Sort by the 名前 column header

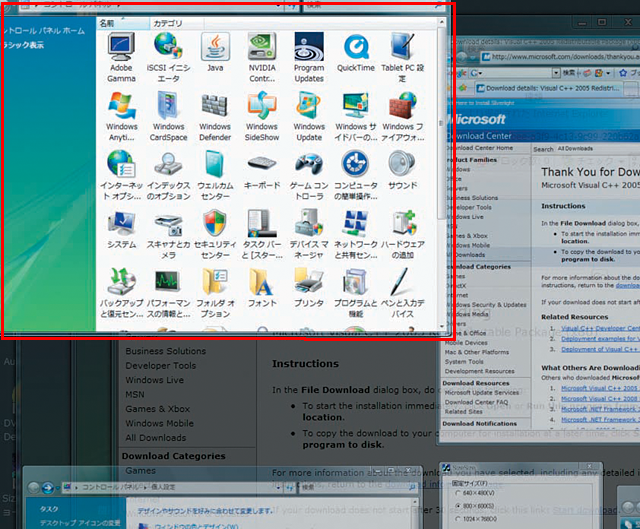122,23
